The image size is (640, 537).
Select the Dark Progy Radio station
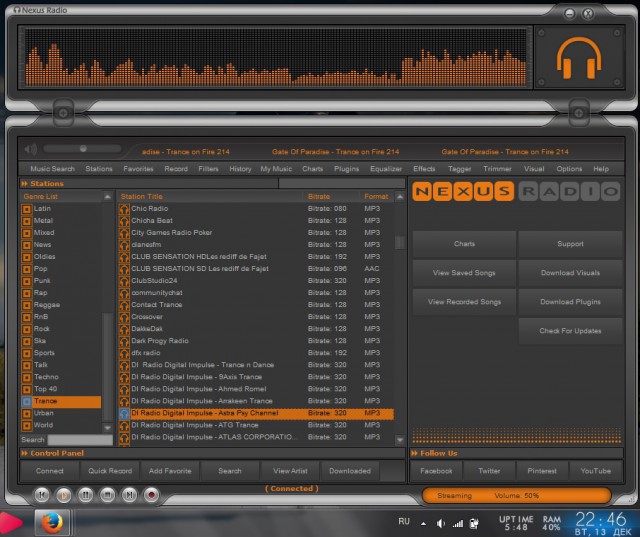pos(256,341)
